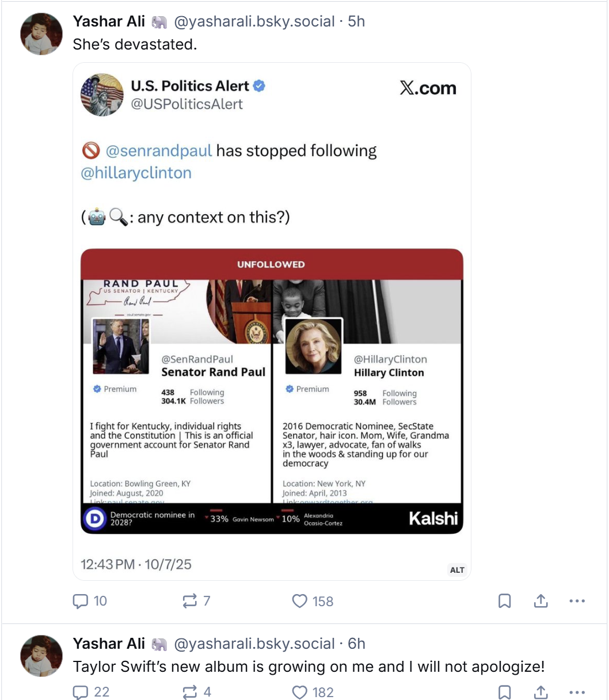Image resolution: width=609 pixels, height=700 pixels.
Task: Repost the "She's devastated" post
Action: [189, 601]
